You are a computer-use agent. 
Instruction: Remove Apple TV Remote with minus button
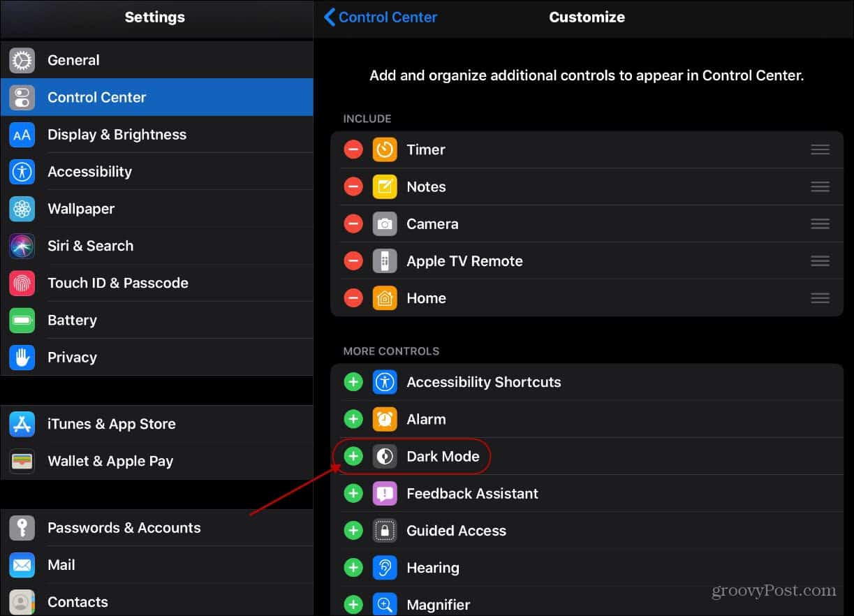tap(353, 261)
